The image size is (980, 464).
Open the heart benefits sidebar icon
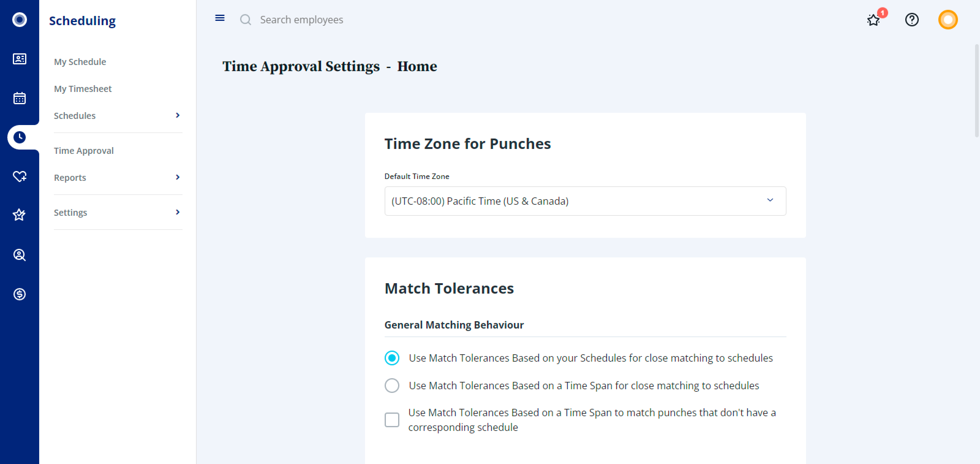tap(19, 176)
